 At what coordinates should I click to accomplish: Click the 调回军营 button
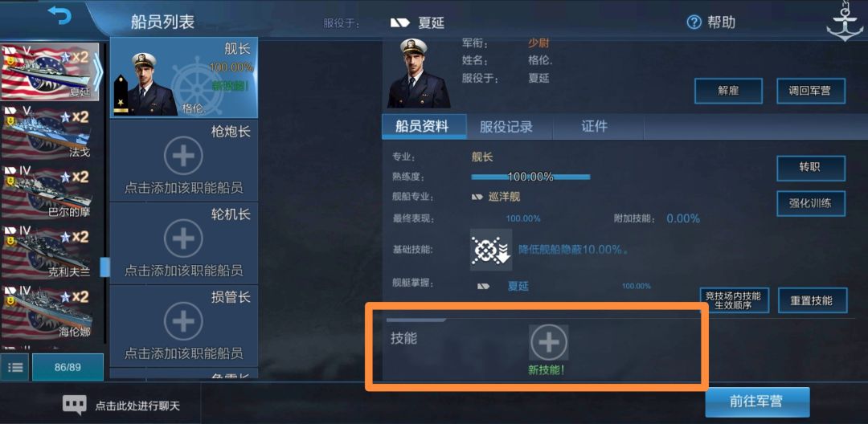(x=810, y=91)
